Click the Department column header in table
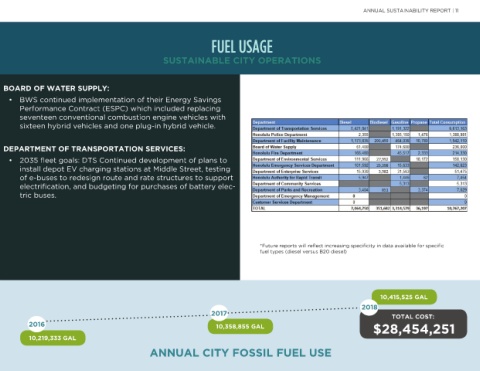 click(295, 122)
